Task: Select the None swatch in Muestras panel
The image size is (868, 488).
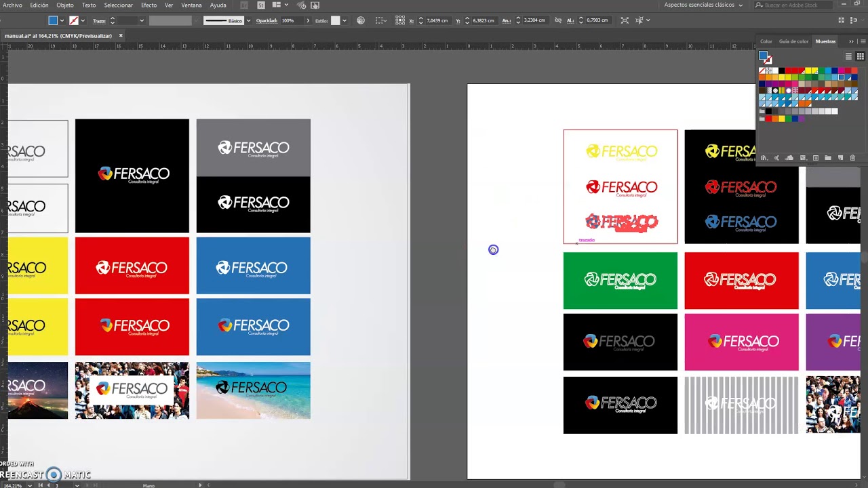Action: [762, 70]
